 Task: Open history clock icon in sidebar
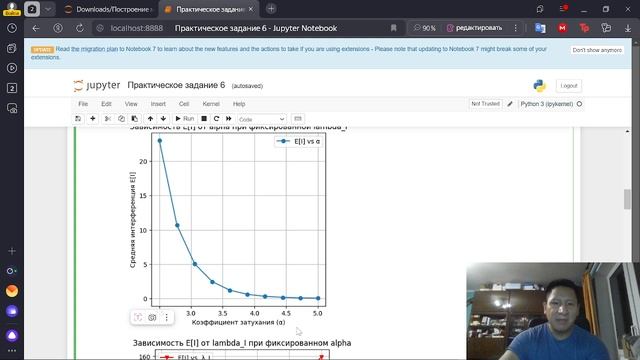point(12,28)
